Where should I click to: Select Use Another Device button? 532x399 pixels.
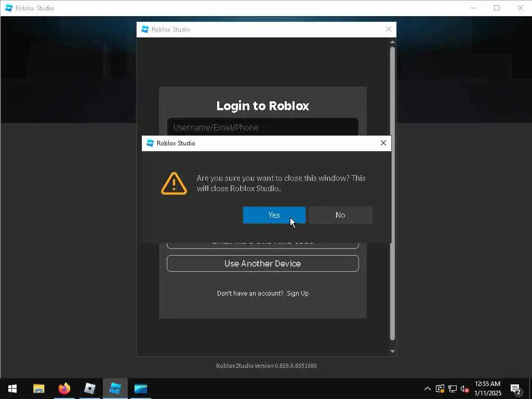point(262,263)
